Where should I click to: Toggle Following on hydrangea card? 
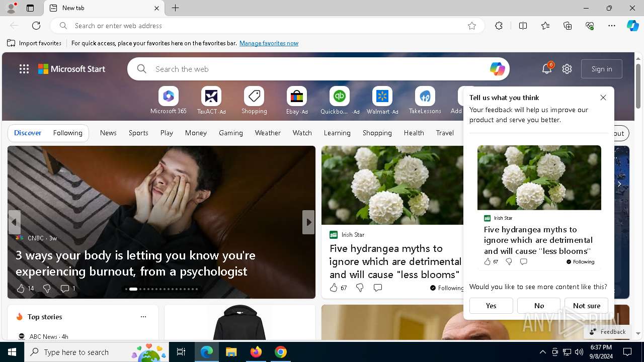point(447,288)
